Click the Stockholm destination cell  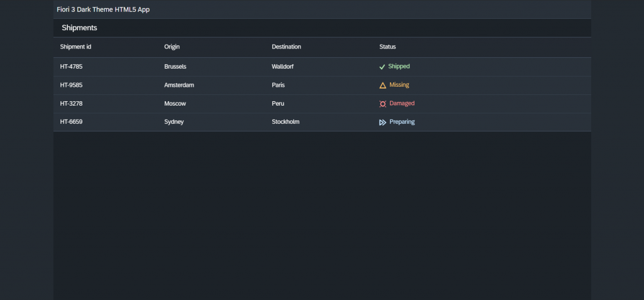point(286,122)
